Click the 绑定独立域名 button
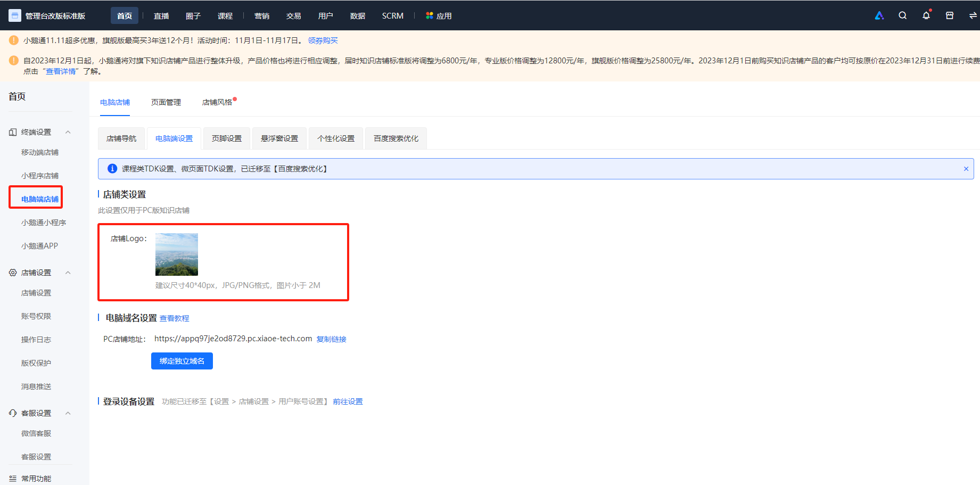Image resolution: width=980 pixels, height=485 pixels. [182, 361]
